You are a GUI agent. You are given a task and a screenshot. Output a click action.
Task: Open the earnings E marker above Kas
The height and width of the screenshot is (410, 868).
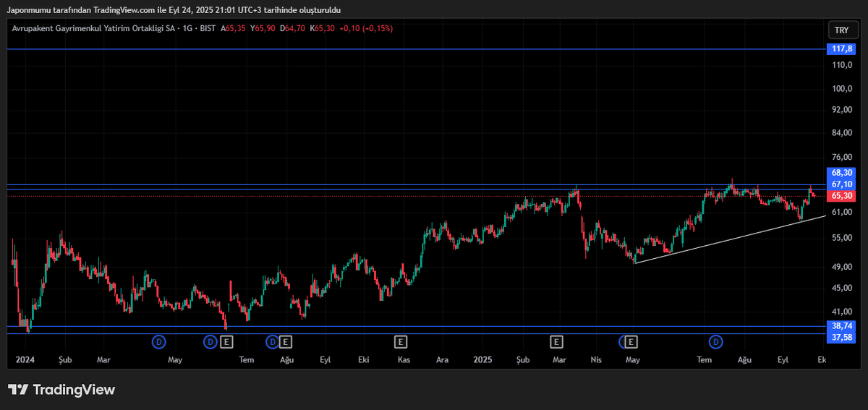[x=400, y=341]
